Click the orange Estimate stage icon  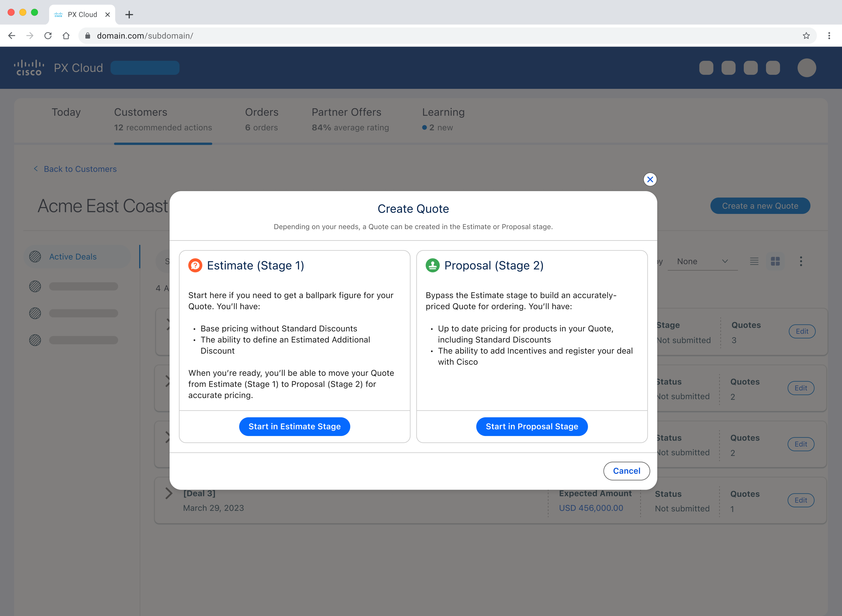click(x=195, y=265)
